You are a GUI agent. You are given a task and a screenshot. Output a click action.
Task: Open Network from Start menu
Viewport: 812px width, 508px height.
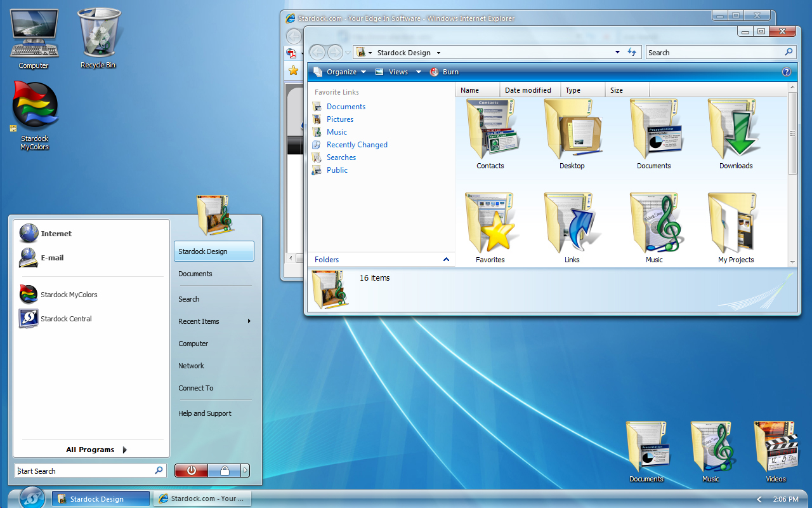pos(191,366)
